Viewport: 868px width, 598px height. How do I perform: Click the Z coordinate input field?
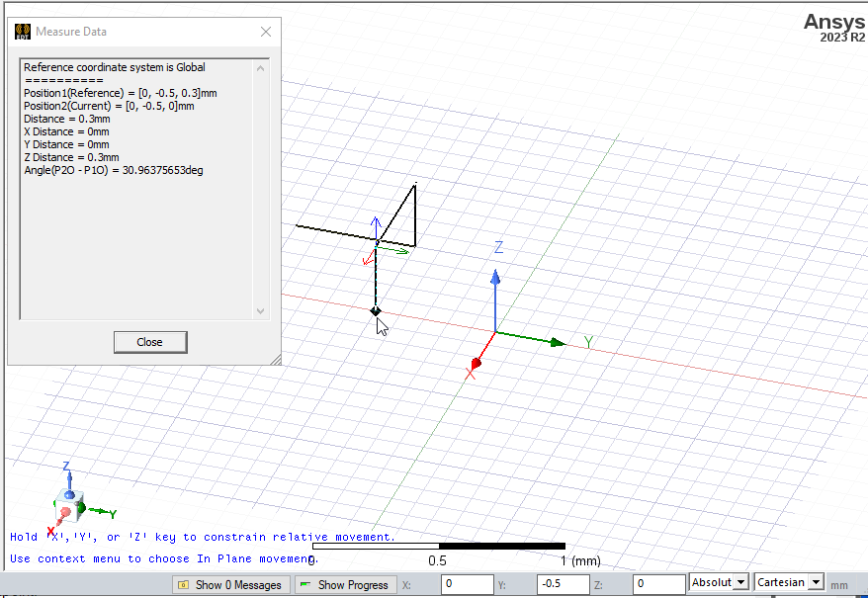[x=658, y=583]
